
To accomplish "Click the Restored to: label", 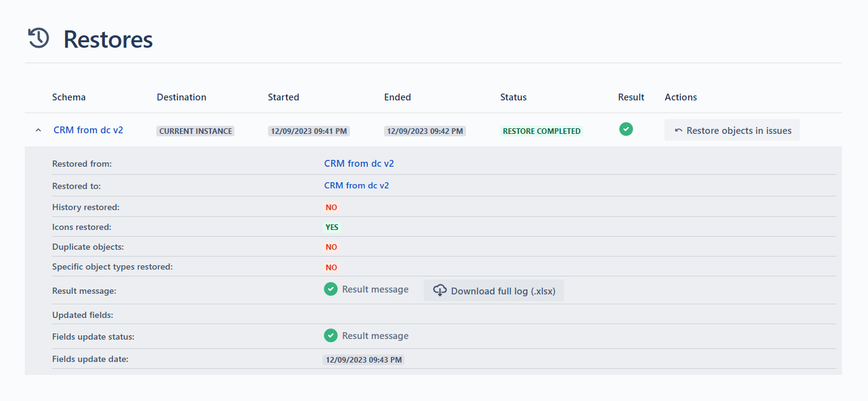I will [x=76, y=186].
